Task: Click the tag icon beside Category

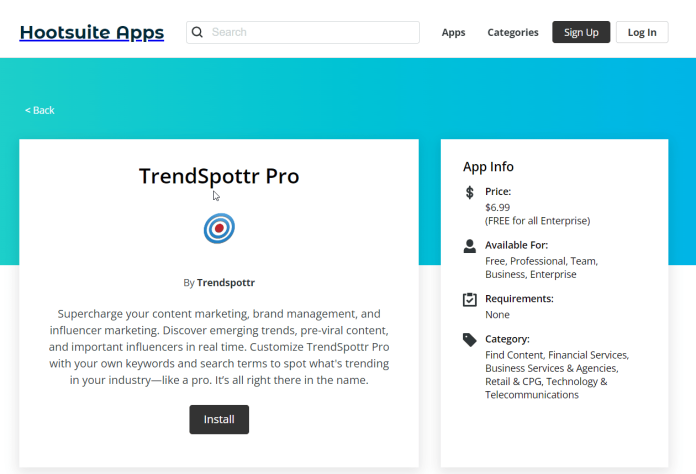Action: tap(470, 340)
